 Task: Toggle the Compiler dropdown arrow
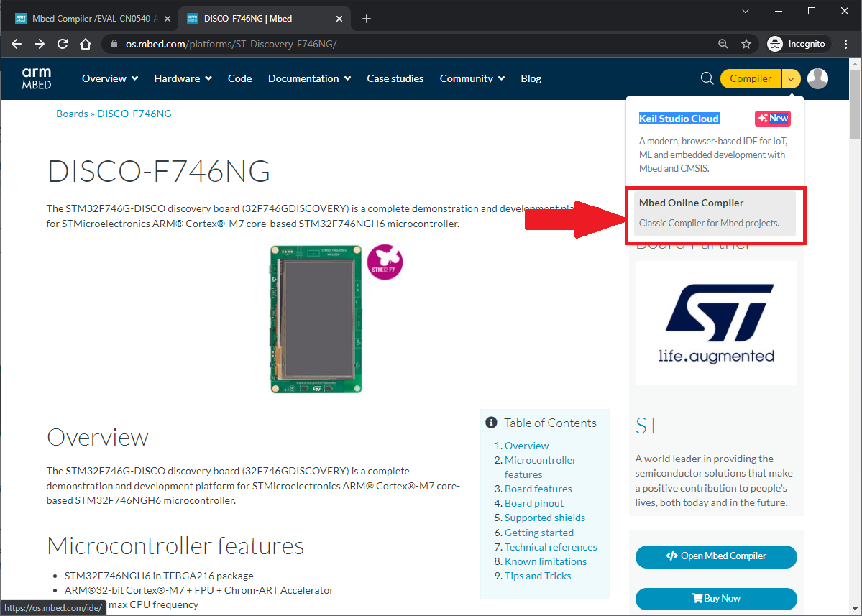click(x=791, y=78)
